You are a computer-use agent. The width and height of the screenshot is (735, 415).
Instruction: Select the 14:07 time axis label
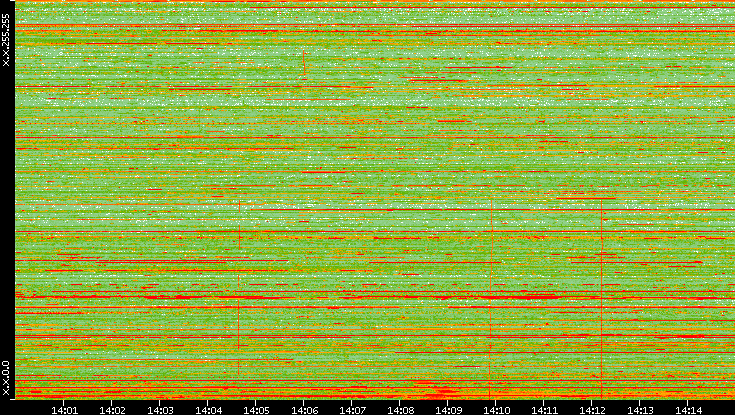[x=352, y=410]
